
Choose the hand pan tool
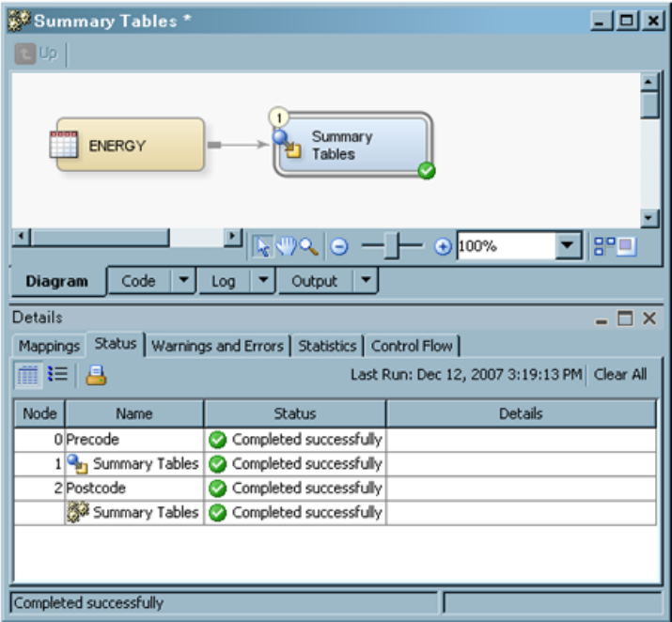click(x=286, y=246)
